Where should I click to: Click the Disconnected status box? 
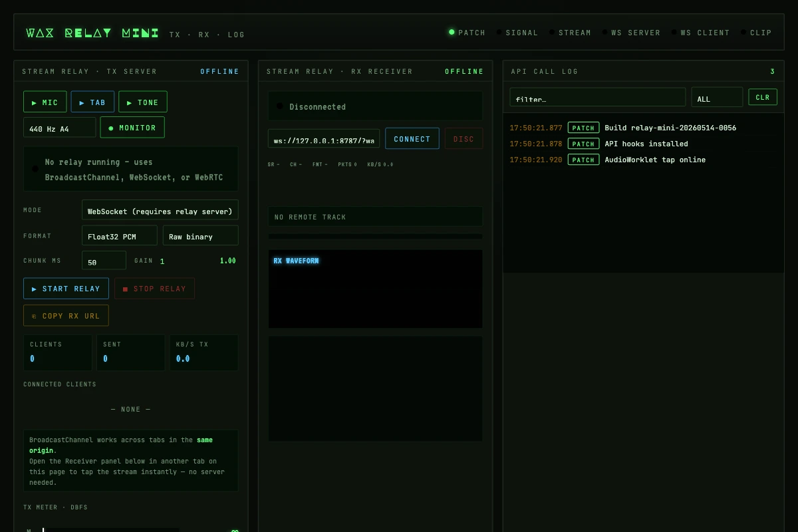point(376,106)
